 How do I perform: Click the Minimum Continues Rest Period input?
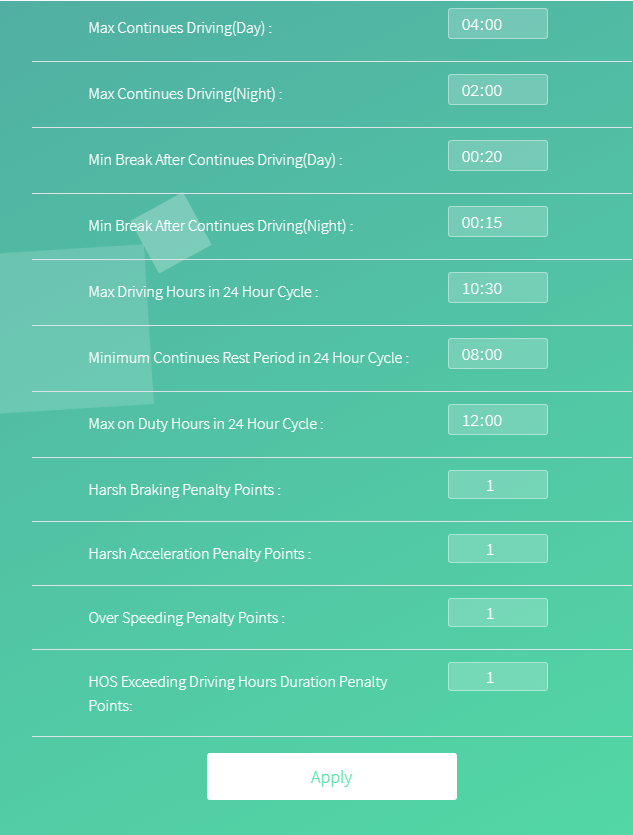pos(497,354)
